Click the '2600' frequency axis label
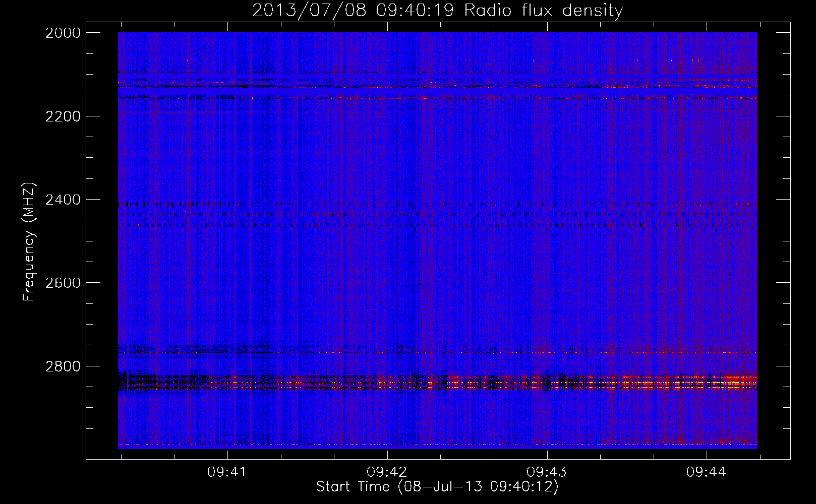Screen dimensions: 816x504 click(x=63, y=283)
